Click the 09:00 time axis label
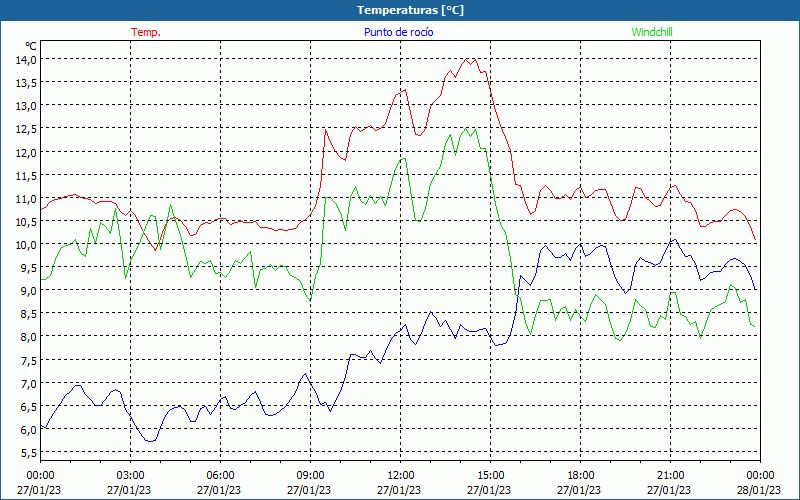Screen dimensions: 800x500 pyautogui.click(x=311, y=476)
